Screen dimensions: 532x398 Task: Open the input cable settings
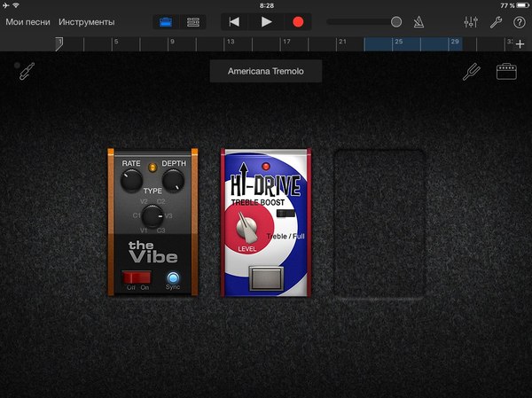pyautogui.click(x=27, y=73)
